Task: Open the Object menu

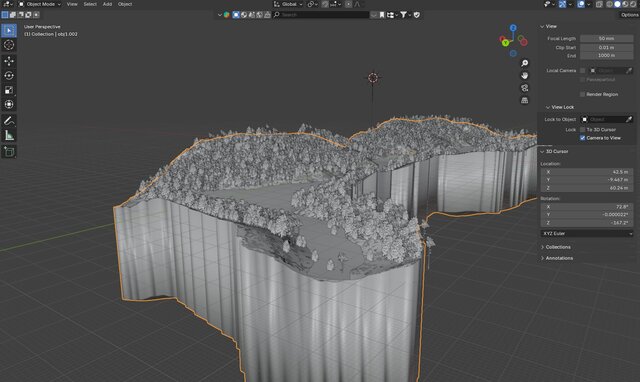Action: pos(125,4)
